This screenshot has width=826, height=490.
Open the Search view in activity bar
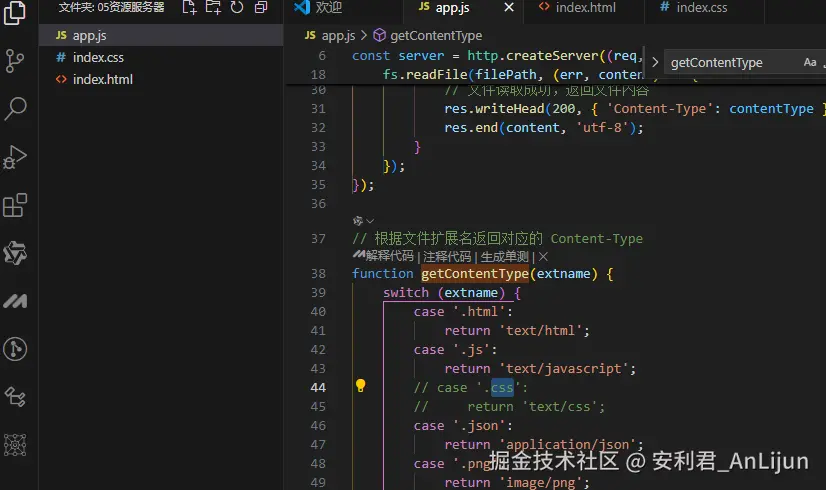click(x=15, y=109)
